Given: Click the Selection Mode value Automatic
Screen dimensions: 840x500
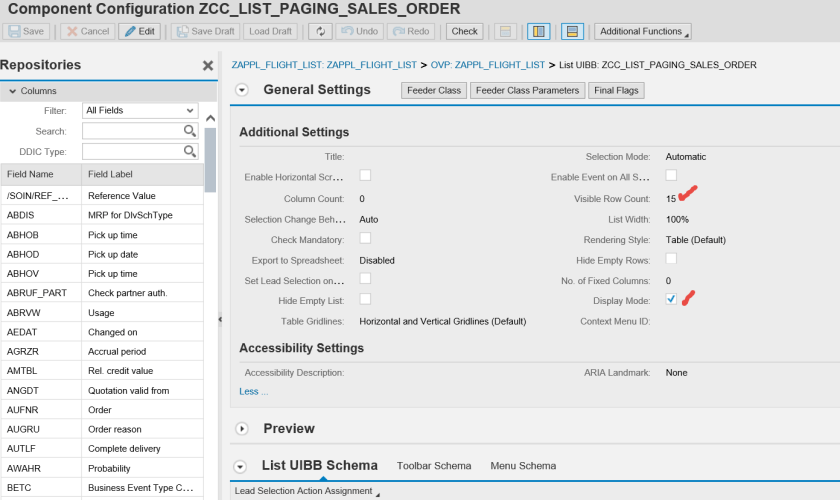Looking at the screenshot, I should [686, 157].
